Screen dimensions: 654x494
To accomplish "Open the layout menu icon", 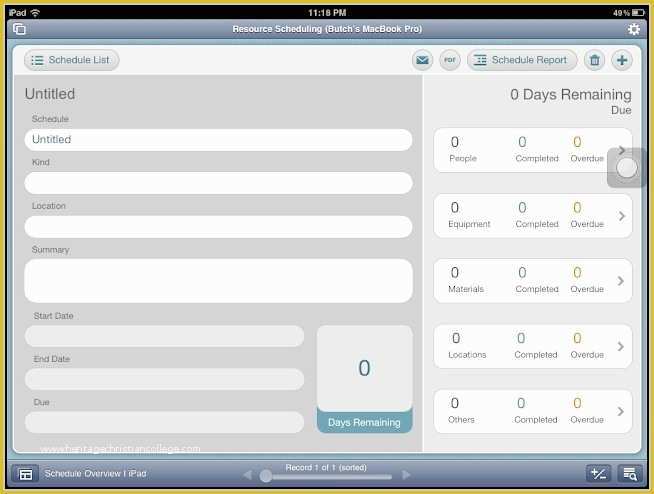I will 25,474.
